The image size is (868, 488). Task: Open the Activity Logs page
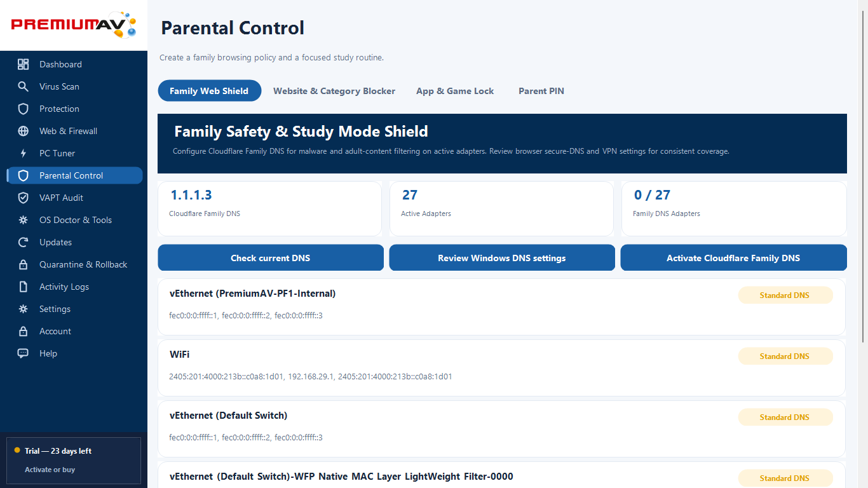click(x=74, y=287)
